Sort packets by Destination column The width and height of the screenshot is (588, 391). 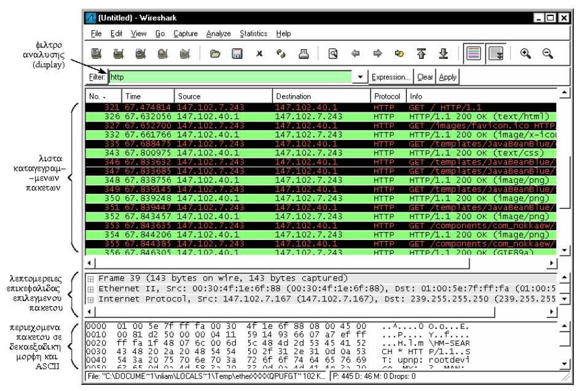point(321,96)
